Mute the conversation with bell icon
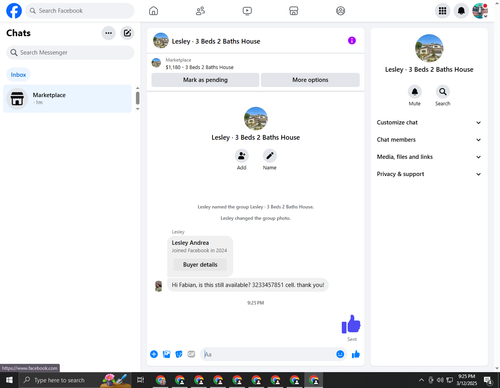 coord(415,91)
